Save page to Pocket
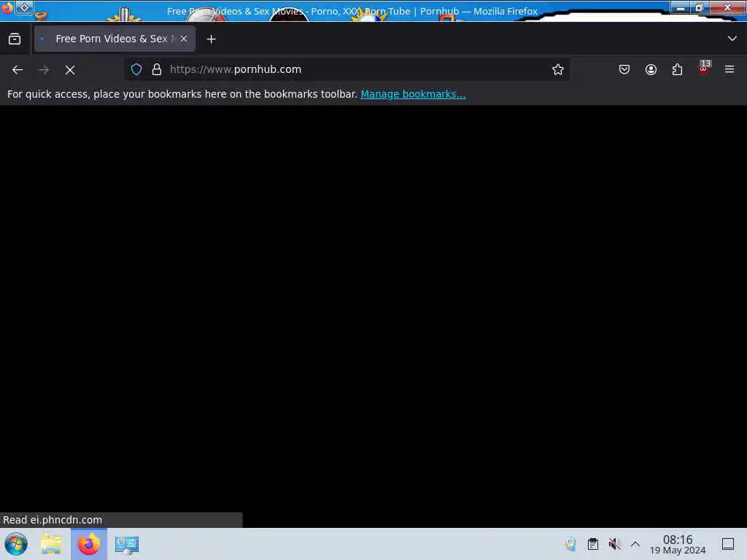Screen dimensions: 747x560 pyautogui.click(x=624, y=69)
